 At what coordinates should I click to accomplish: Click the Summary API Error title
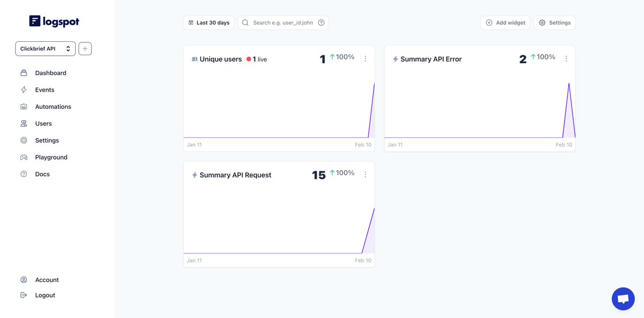(431, 59)
